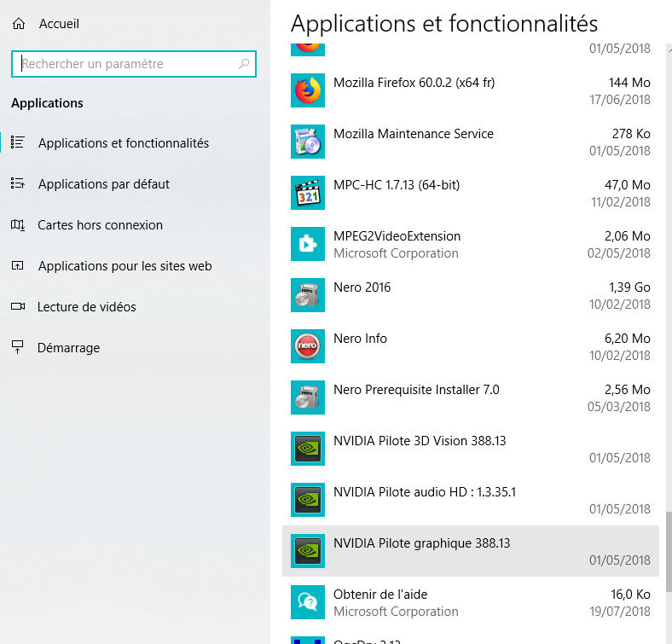The width and height of the screenshot is (672, 644).
Task: Click the Nero 2016 disc icon
Action: 308,295
